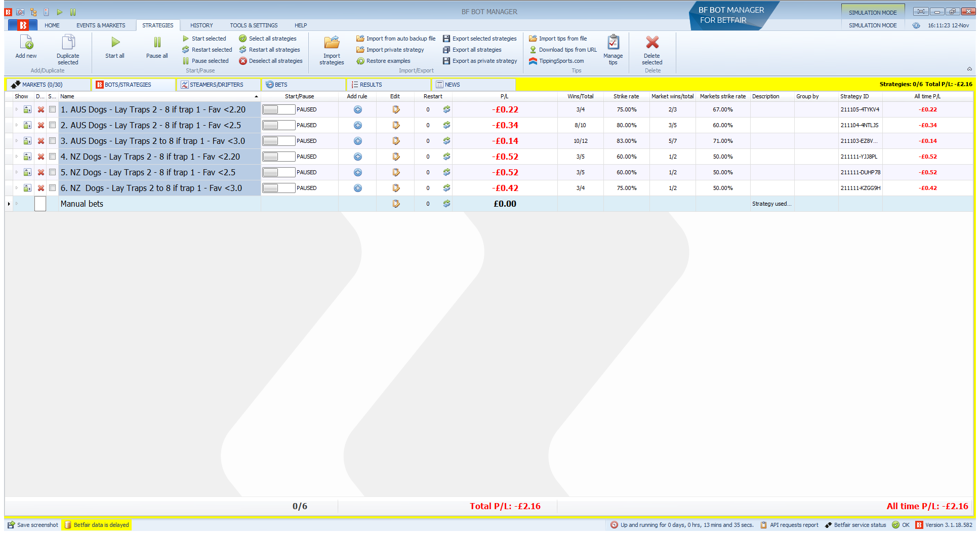The height and width of the screenshot is (535, 980).
Task: Expand row of strategy 2 AUS Dogs Fav <2.5
Action: coord(17,125)
